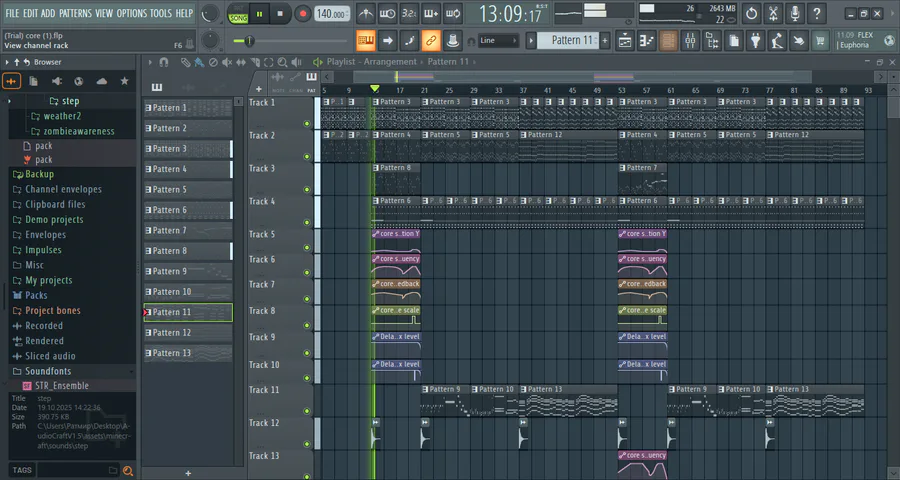Open the plugin picker (plug icon)
900x480 pixels.
pyautogui.click(x=755, y=40)
